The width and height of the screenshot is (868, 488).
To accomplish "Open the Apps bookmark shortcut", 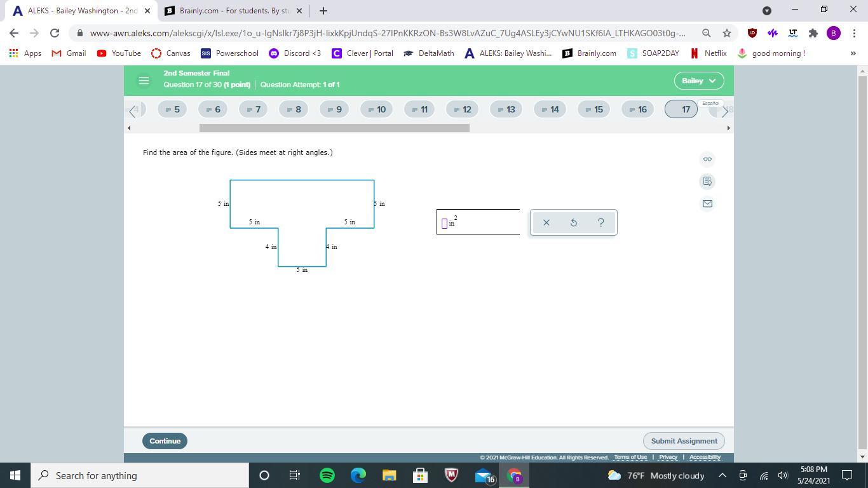I will 25,53.
